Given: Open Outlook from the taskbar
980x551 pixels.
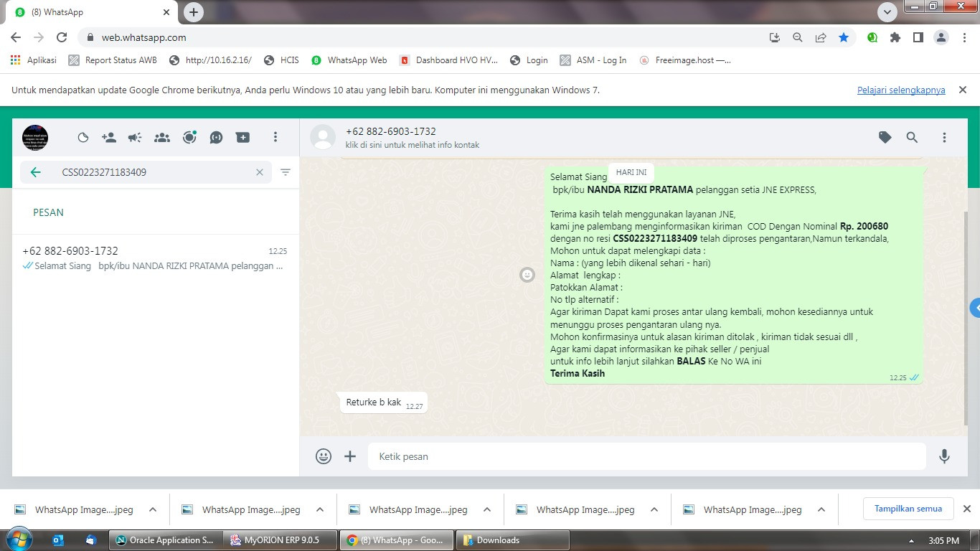Looking at the screenshot, I should tap(59, 540).
